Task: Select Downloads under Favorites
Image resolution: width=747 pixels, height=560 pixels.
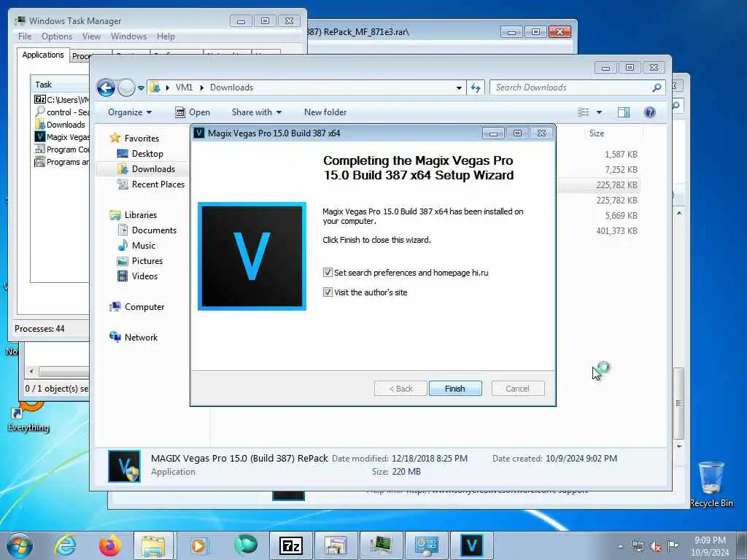Action: pos(153,169)
